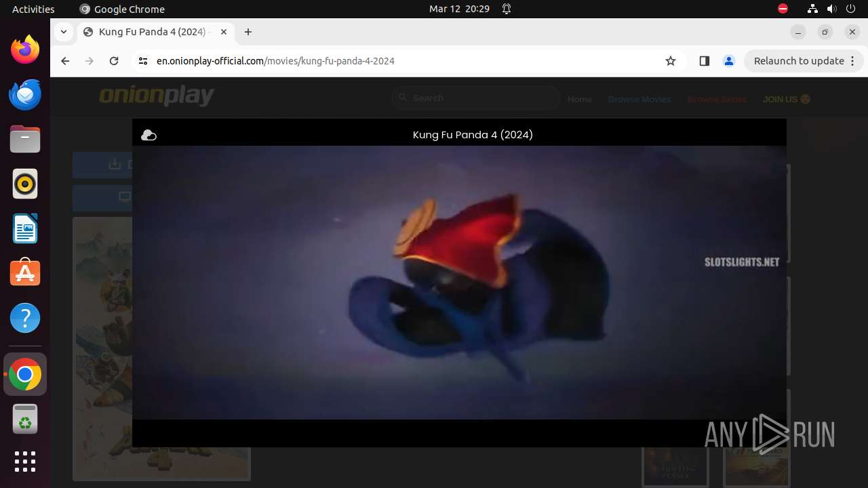Open the Chrome three-dot menu

pyautogui.click(x=853, y=61)
